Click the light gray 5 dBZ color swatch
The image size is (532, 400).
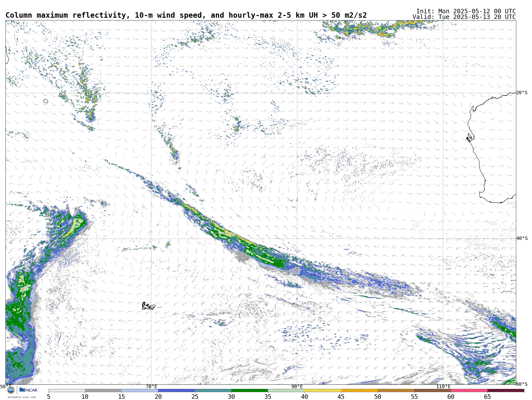[67, 391]
